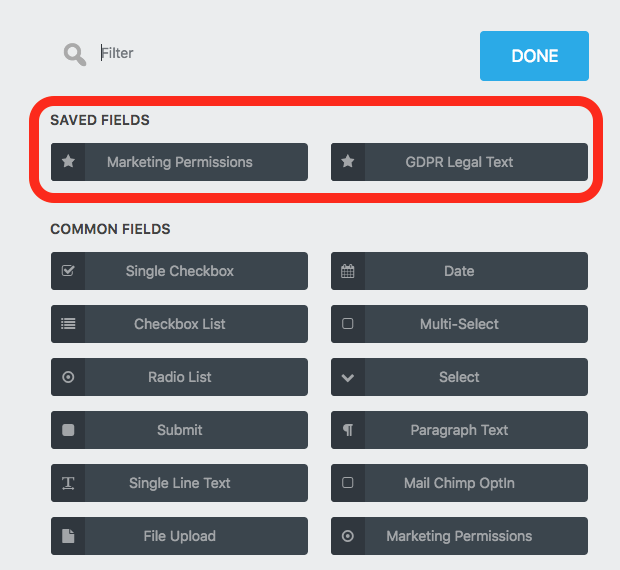This screenshot has height=570, width=620.
Task: Add the Mail Chimp OptIn field
Action: 459,483
